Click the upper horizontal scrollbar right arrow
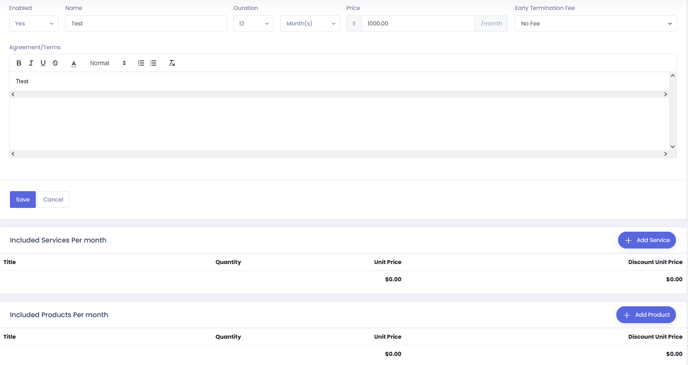This screenshot has width=688, height=365. (665, 94)
